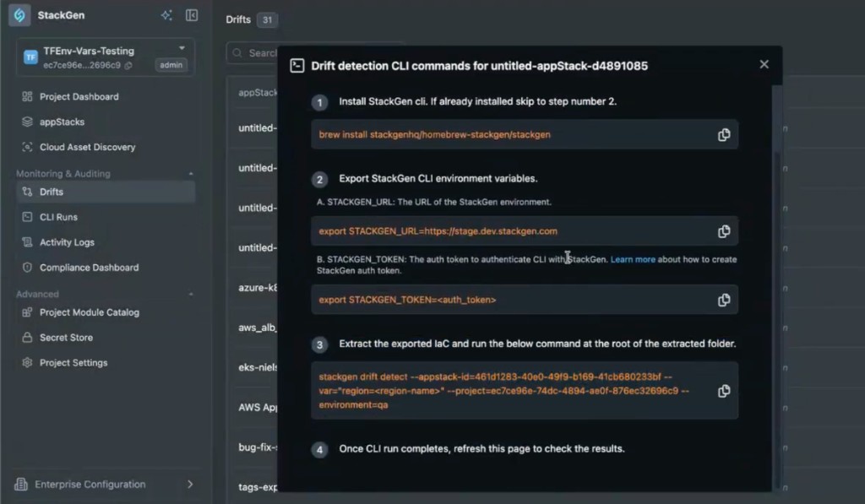Image resolution: width=865 pixels, height=504 pixels.
Task: Click the export STACKGEN_TOKEN command text
Action: pyautogui.click(x=407, y=300)
